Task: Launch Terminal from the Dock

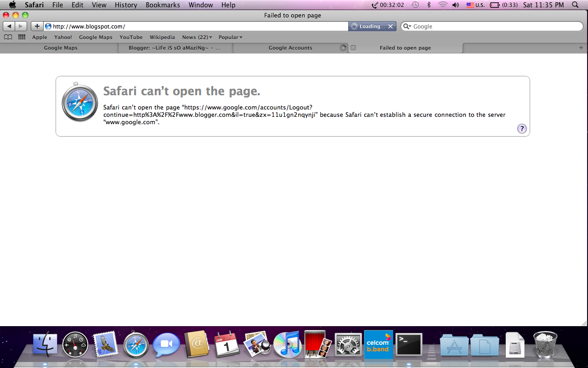Action: (x=409, y=345)
